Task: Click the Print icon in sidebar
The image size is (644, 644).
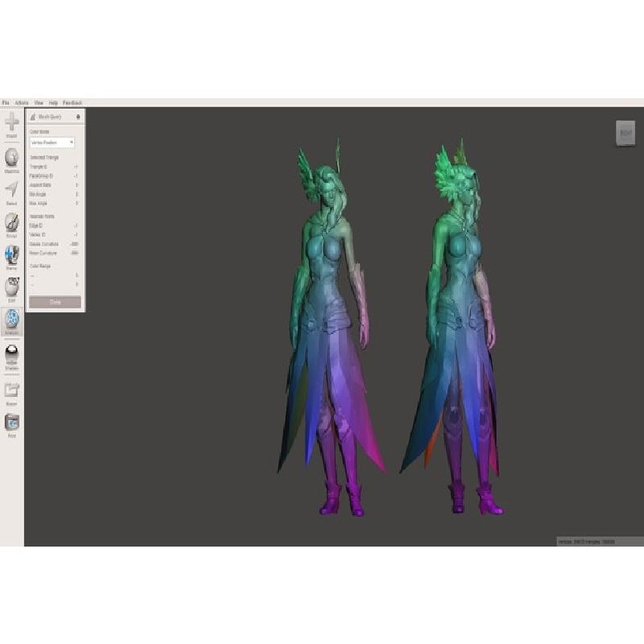Action: click(12, 422)
